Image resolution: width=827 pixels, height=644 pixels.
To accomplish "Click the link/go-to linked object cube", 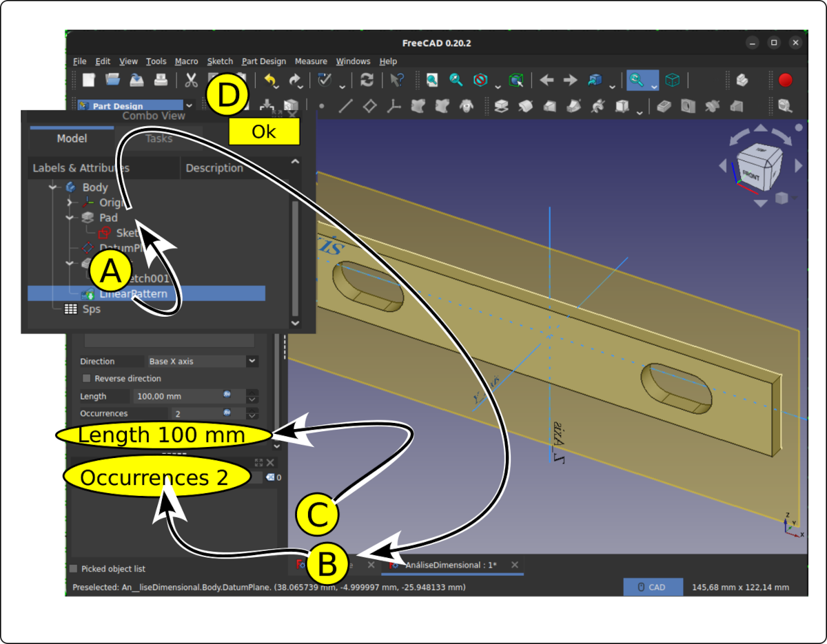I will click(x=595, y=80).
